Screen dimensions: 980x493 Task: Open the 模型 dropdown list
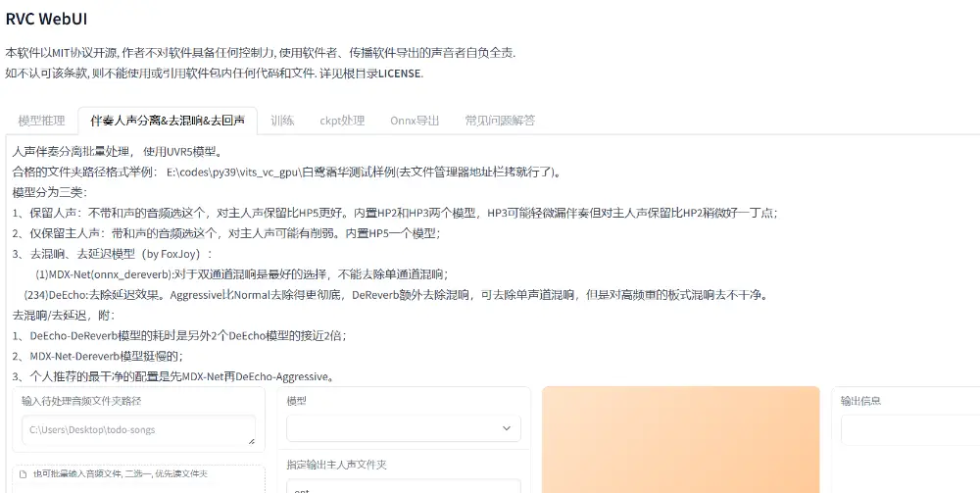pyautogui.click(x=403, y=428)
